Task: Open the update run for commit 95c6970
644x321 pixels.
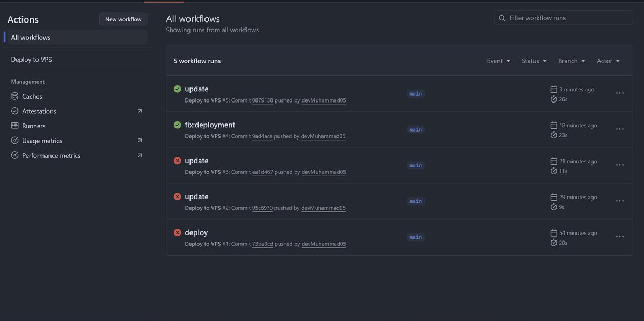Action: point(196,196)
